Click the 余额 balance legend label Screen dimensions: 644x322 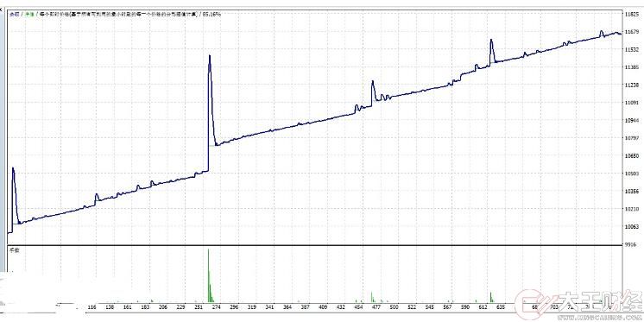click(15, 14)
